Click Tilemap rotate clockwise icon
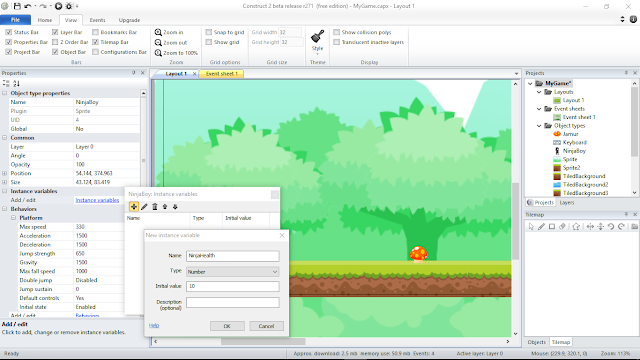The height and width of the screenshot is (360, 640). click(x=621, y=227)
